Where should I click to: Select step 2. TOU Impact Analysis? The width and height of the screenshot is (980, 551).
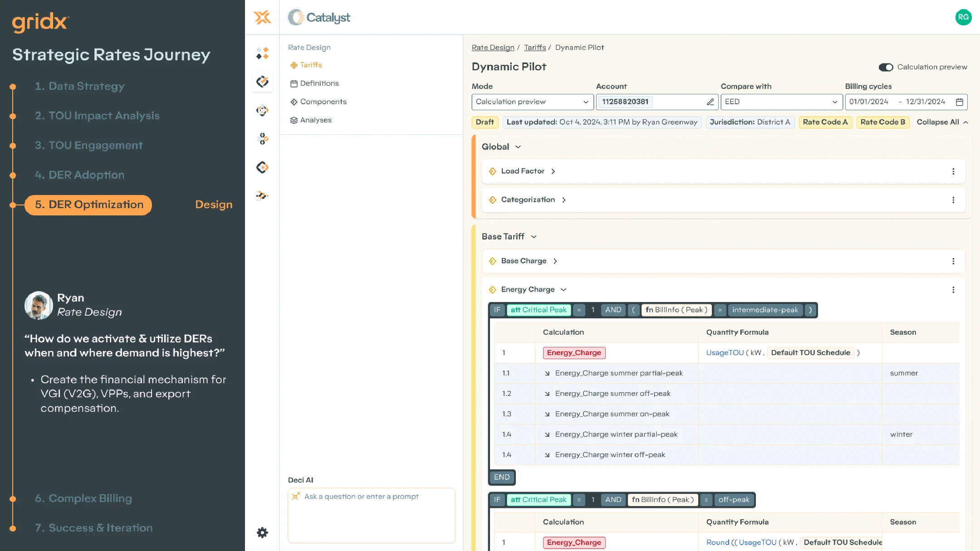[97, 116]
